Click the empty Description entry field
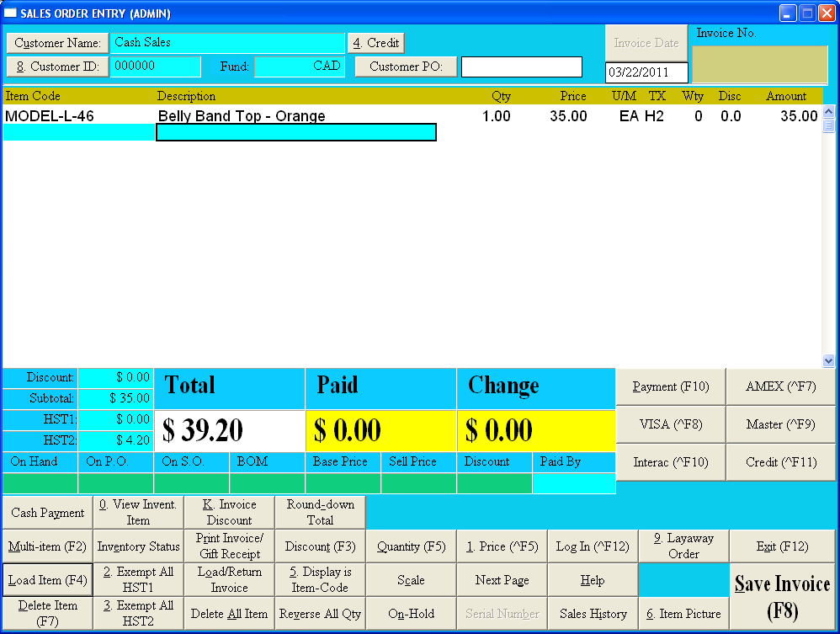Screen dimensions: 840x634 [x=296, y=132]
